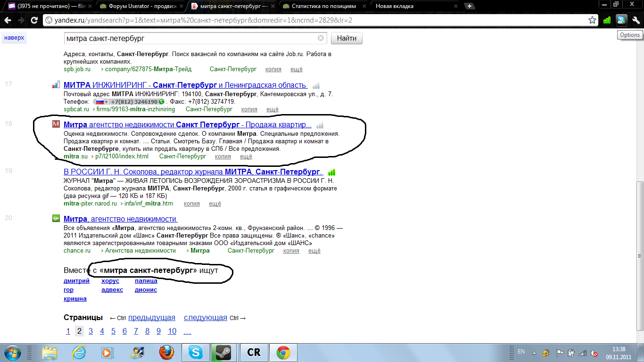Switch to Skype in the taskbar
Screen dimensions: 644x362
195,352
